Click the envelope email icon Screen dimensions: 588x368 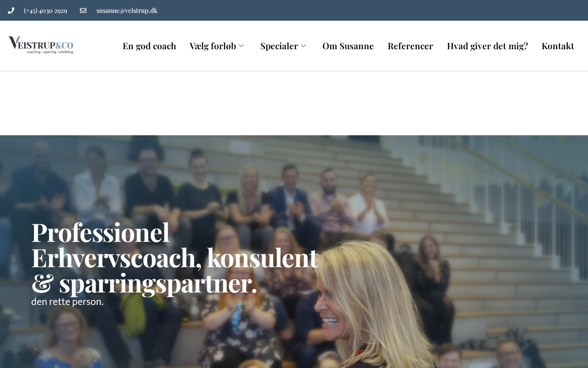coord(83,11)
